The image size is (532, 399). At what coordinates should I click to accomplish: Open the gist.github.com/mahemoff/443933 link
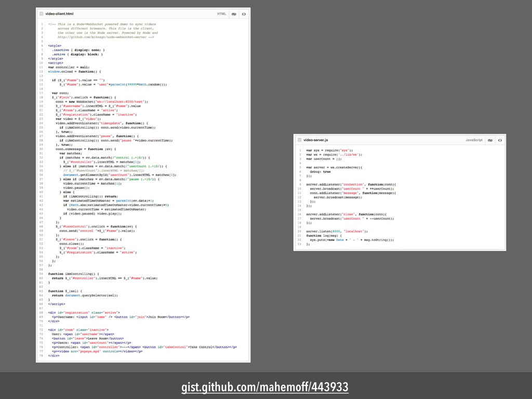pyautogui.click(x=264, y=387)
